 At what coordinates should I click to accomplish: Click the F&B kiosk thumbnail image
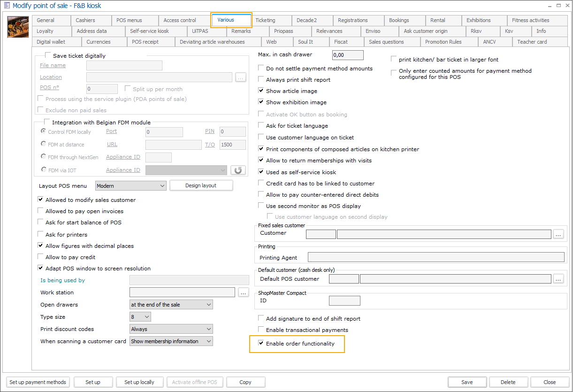[18, 27]
